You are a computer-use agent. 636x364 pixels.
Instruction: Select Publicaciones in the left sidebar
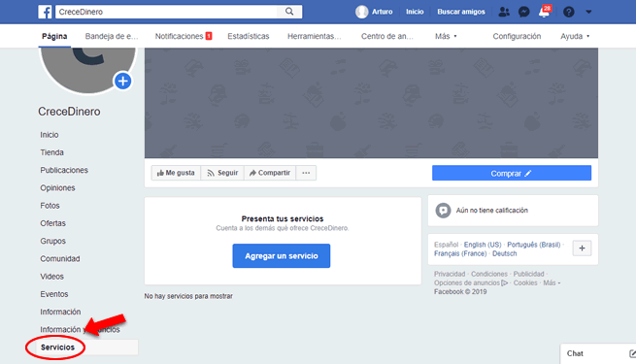coord(64,170)
